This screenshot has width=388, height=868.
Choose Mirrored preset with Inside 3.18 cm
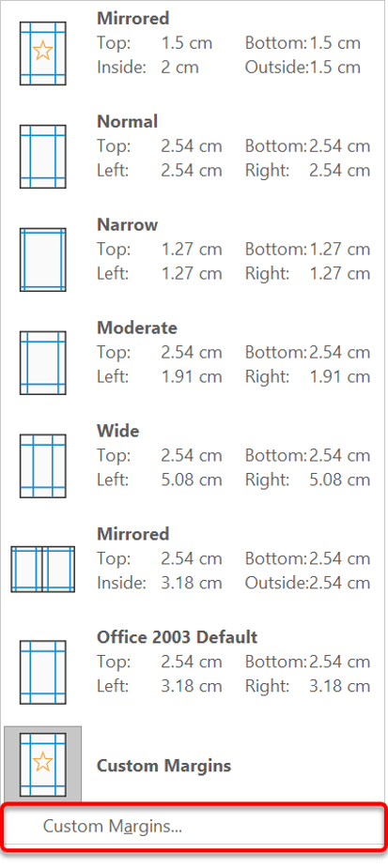click(x=133, y=534)
